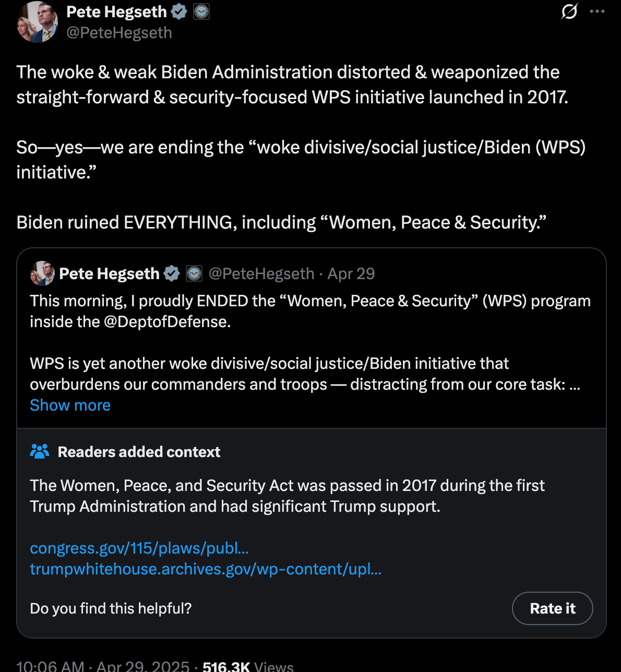The width and height of the screenshot is (621, 672).
Task: Click the Apr 29 timestamp on quoted tweet
Action: [351, 273]
